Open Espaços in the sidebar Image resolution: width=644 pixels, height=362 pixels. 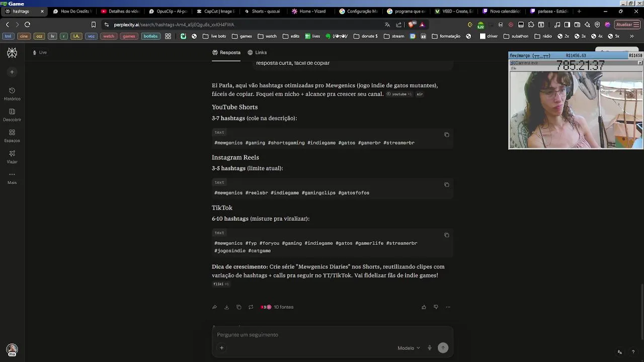12,136
